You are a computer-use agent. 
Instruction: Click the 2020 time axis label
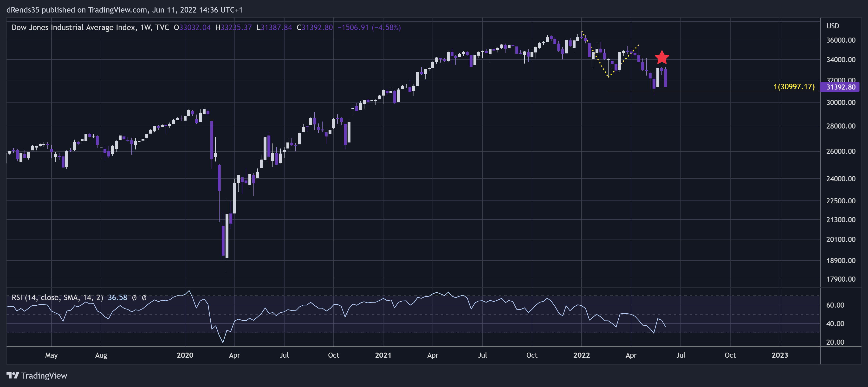click(x=185, y=355)
